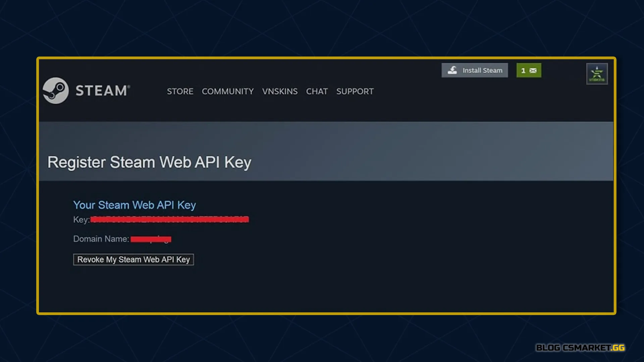Click the Your Steam Web API Key heading
Viewport: 644px width, 362px height.
(x=135, y=205)
